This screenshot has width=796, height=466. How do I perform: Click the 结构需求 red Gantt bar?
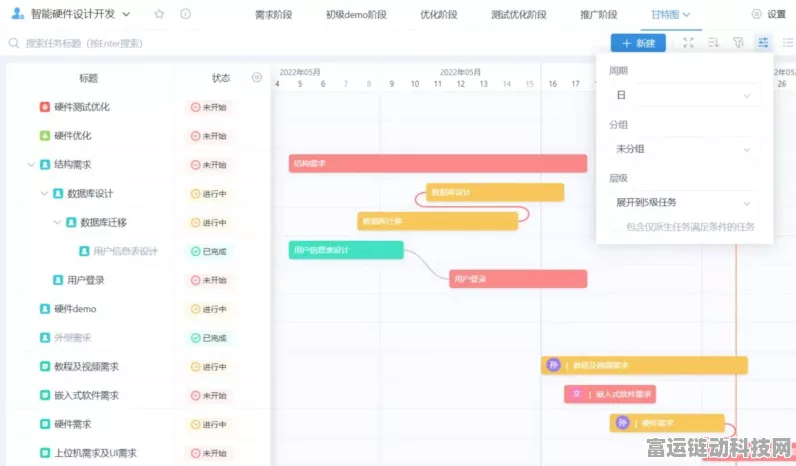[438, 163]
